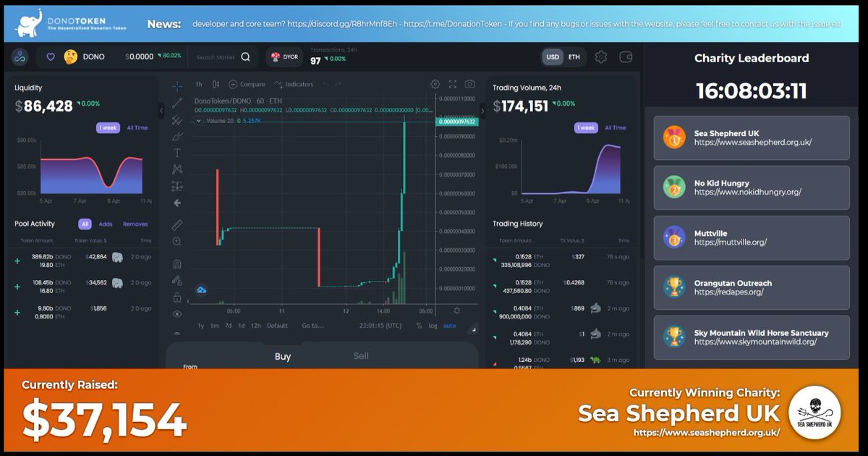Image resolution: width=868 pixels, height=456 pixels.
Task: Open the settings gear next to ETH
Action: click(x=600, y=56)
